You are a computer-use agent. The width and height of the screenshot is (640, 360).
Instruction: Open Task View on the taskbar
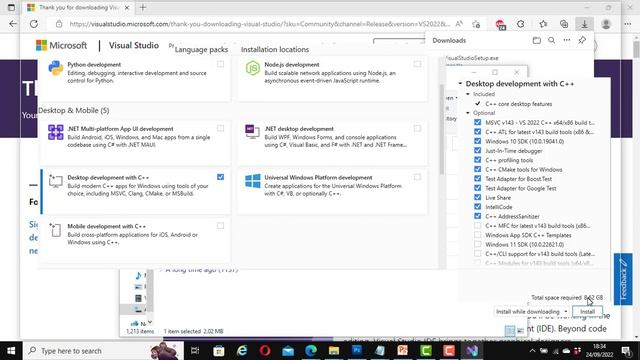[195, 351]
